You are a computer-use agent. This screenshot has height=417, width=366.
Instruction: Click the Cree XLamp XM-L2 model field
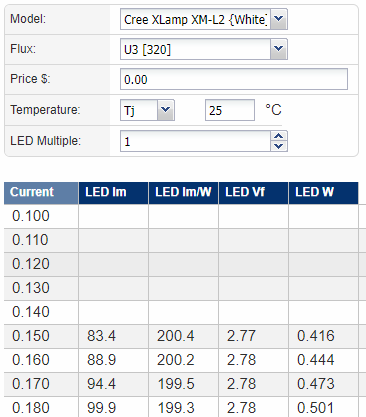pyautogui.click(x=196, y=19)
